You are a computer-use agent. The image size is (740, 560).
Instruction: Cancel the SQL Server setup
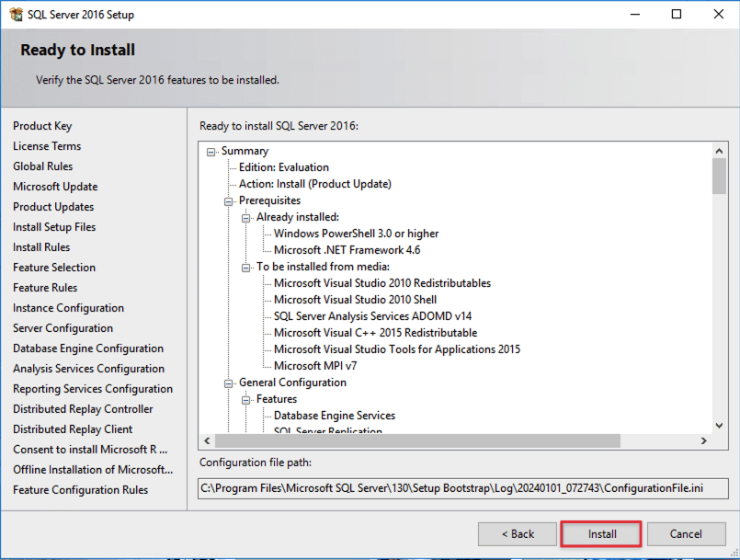click(x=686, y=534)
